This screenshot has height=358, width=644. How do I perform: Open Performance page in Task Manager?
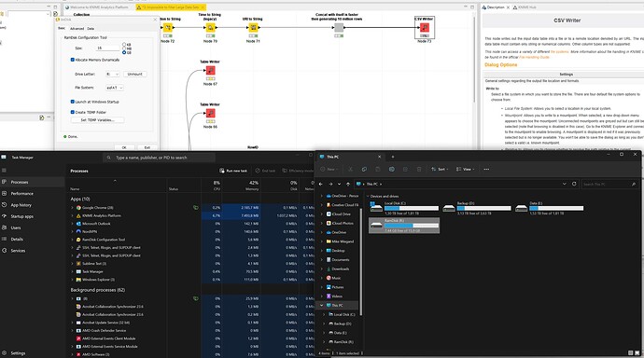click(x=21, y=194)
